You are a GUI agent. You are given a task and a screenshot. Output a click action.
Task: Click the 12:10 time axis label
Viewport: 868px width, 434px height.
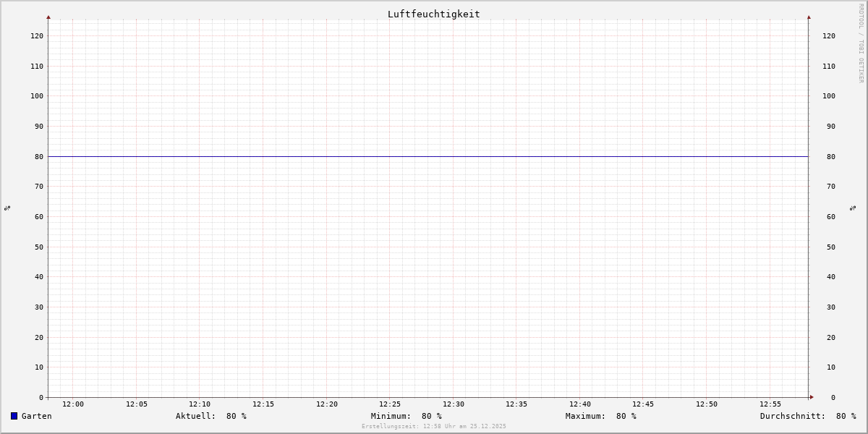point(200,404)
